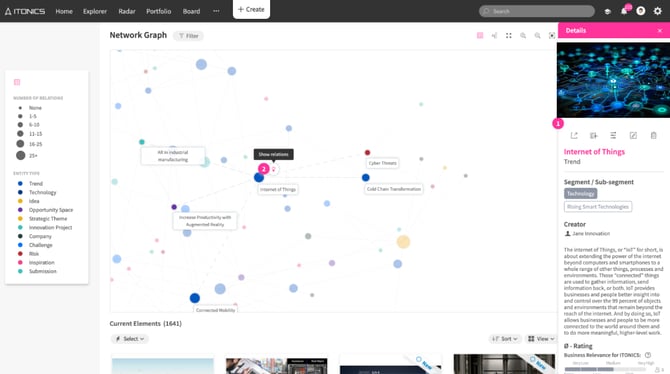Click the open in new window icon in Details
670x374 pixels.
(574, 135)
